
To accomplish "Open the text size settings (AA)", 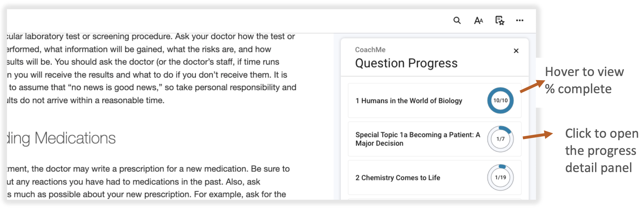I will pyautogui.click(x=478, y=20).
